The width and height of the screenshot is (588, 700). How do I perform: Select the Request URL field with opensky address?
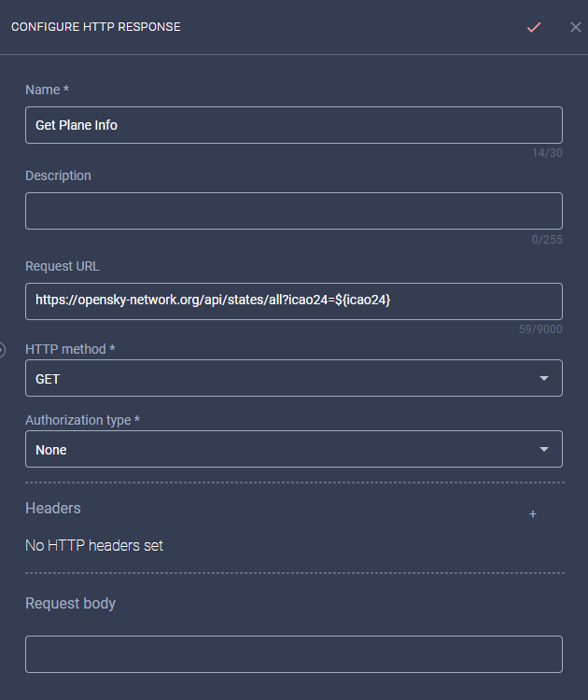(x=294, y=301)
